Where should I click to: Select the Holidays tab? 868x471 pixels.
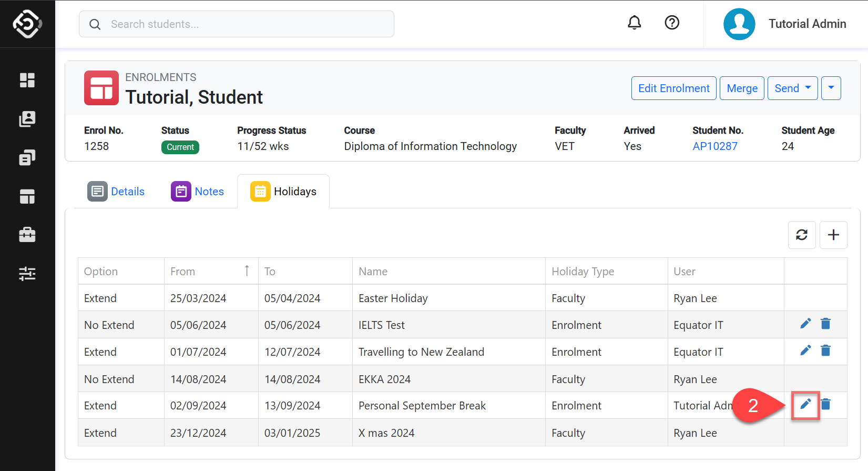[283, 192]
